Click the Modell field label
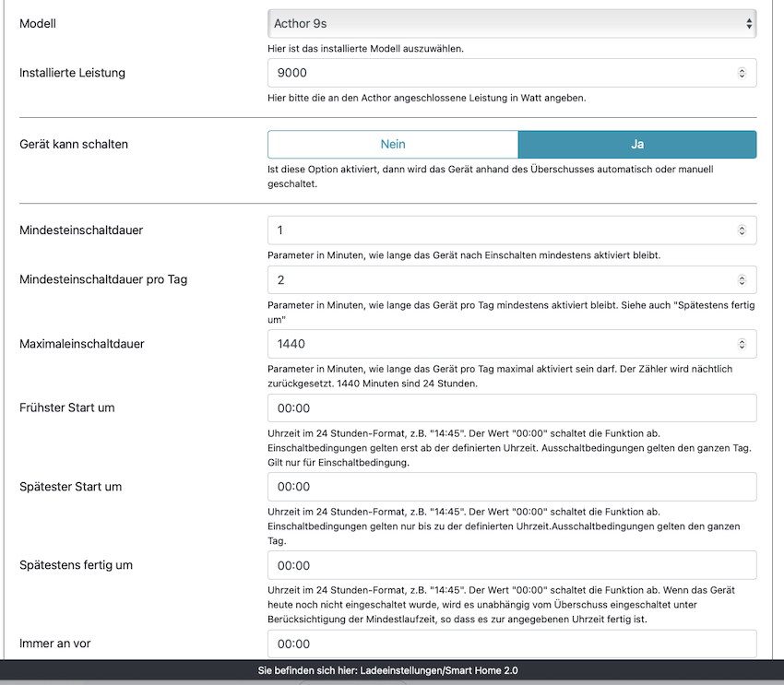The height and width of the screenshot is (685, 784). click(38, 24)
